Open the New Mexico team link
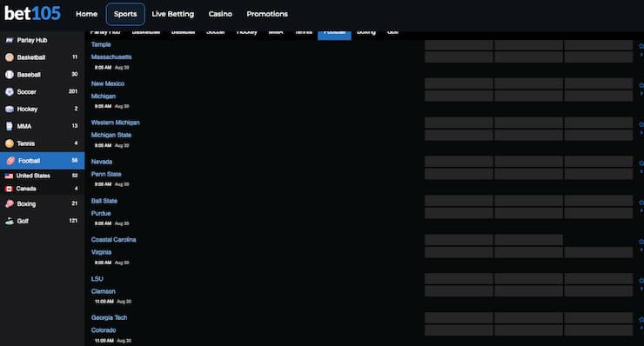Image resolution: width=644 pixels, height=346 pixels. point(108,83)
